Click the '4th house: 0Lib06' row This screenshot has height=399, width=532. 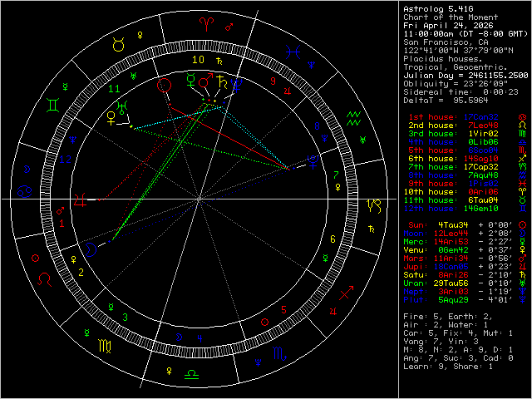pyautogui.click(x=453, y=142)
